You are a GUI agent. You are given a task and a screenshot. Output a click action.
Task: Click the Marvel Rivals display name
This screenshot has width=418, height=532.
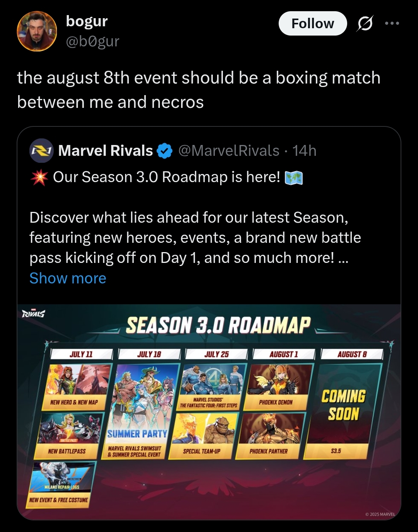point(106,151)
